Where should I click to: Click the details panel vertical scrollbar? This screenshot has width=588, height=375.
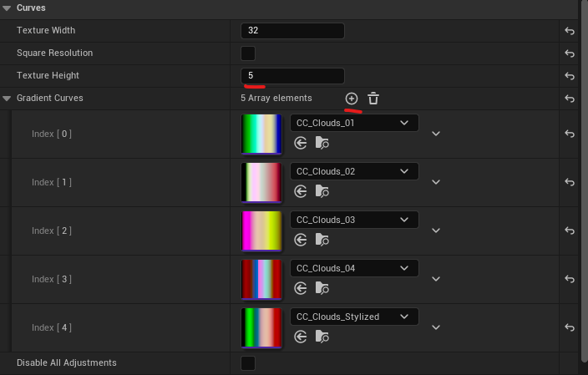pyautogui.click(x=585, y=180)
